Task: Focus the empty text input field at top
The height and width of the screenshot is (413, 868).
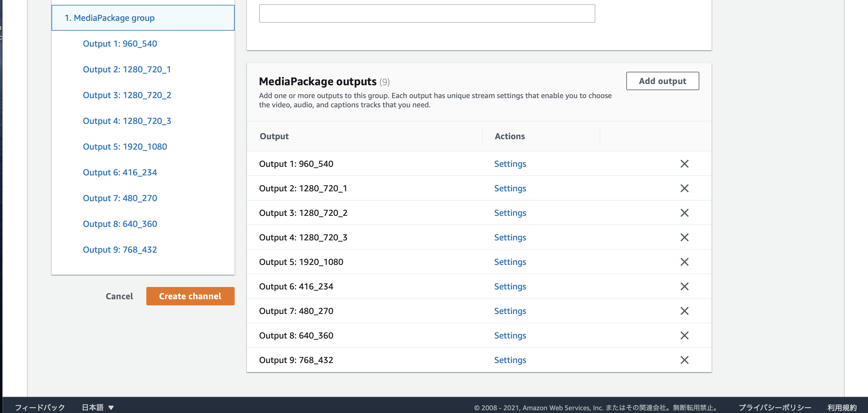Action: (x=427, y=13)
